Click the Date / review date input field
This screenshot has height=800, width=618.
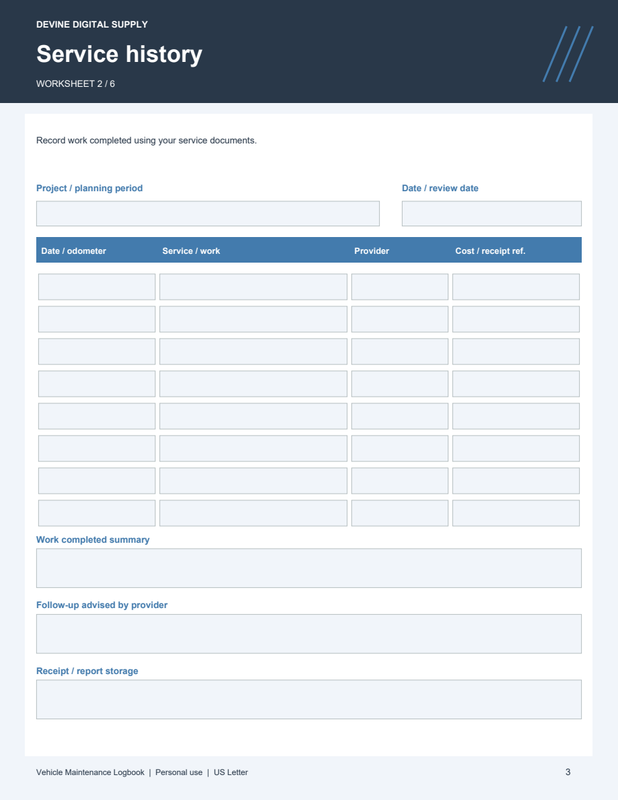click(491, 213)
